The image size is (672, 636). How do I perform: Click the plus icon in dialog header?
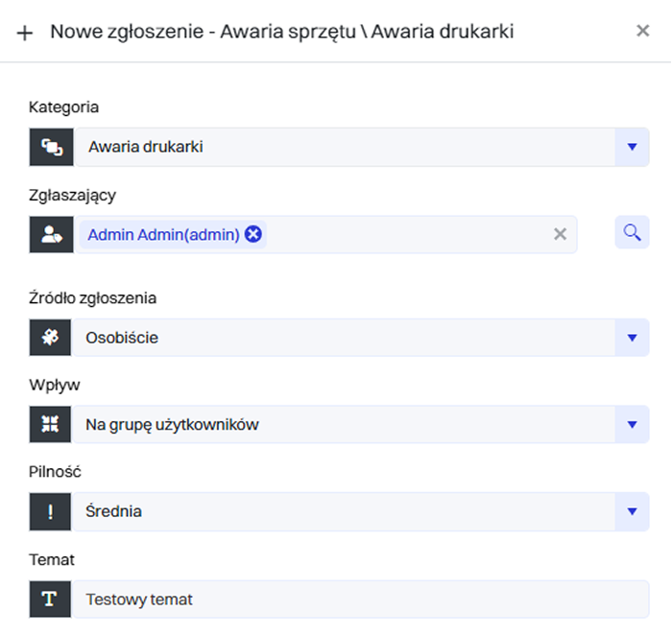point(25,33)
